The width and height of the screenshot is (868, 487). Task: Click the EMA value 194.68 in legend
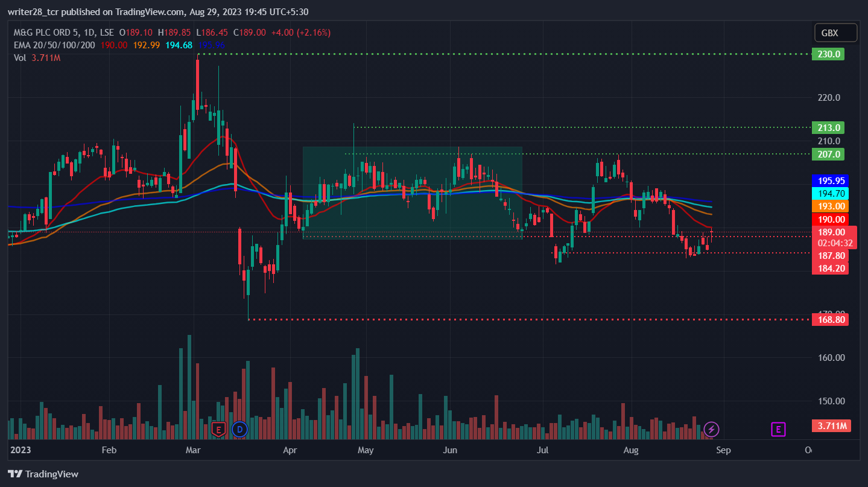pyautogui.click(x=179, y=45)
